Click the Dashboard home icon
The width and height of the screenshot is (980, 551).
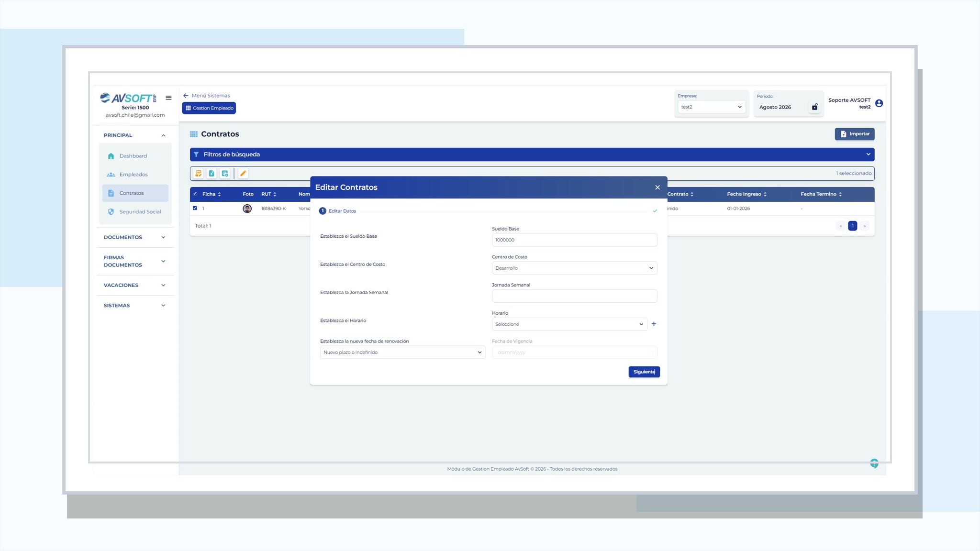click(111, 156)
